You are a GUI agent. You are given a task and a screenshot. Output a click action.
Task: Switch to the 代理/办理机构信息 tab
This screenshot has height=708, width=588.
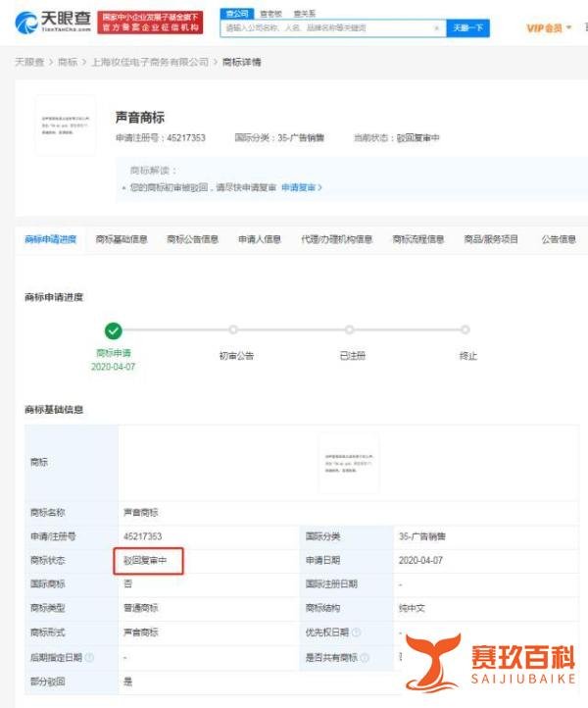pyautogui.click(x=337, y=239)
